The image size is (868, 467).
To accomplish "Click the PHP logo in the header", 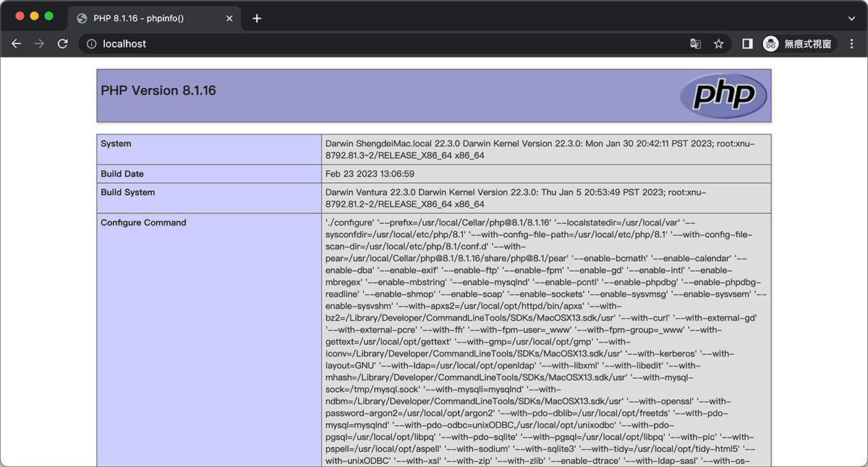I will click(x=723, y=95).
